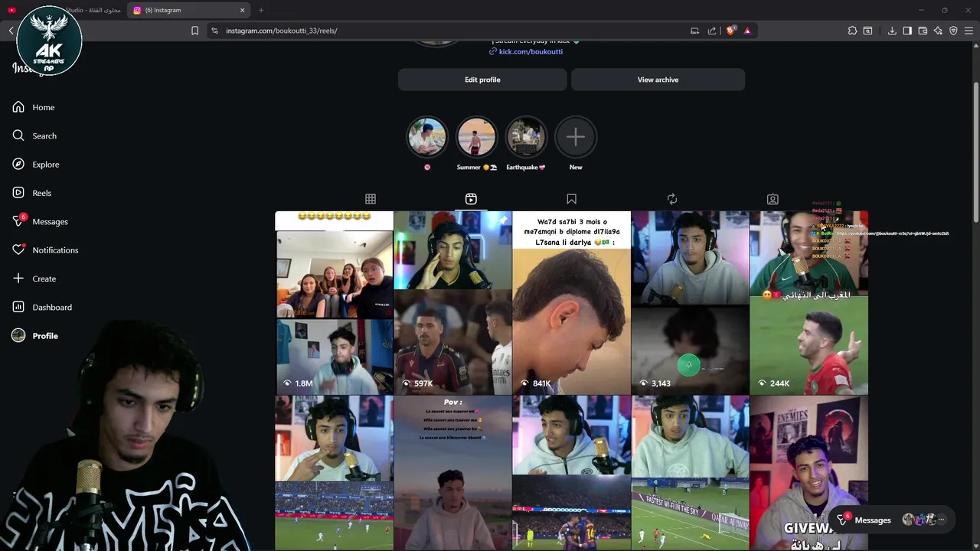The width and height of the screenshot is (980, 551).
Task: Open the floating Messages button
Action: (x=891, y=520)
